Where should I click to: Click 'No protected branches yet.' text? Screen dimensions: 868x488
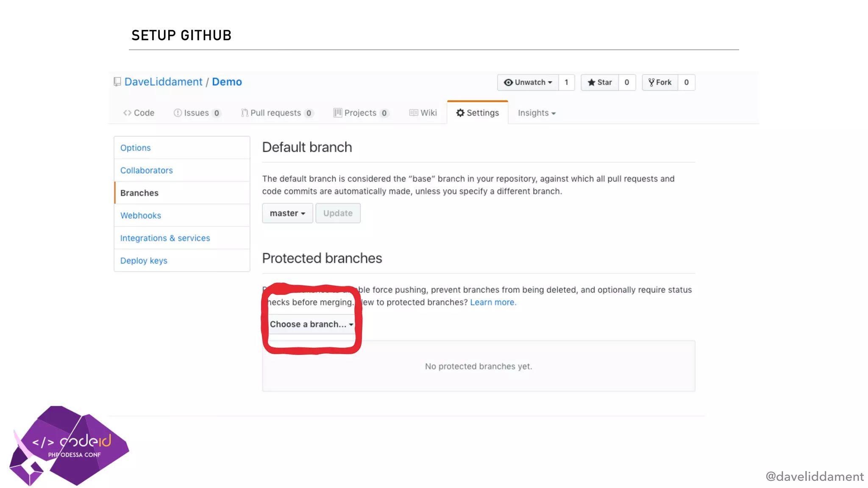click(x=479, y=366)
